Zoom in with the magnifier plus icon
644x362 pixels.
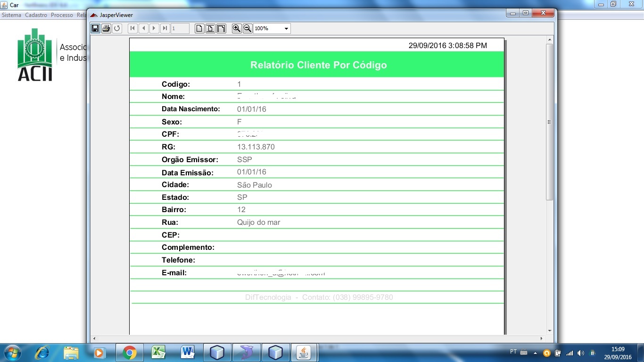tap(237, 28)
